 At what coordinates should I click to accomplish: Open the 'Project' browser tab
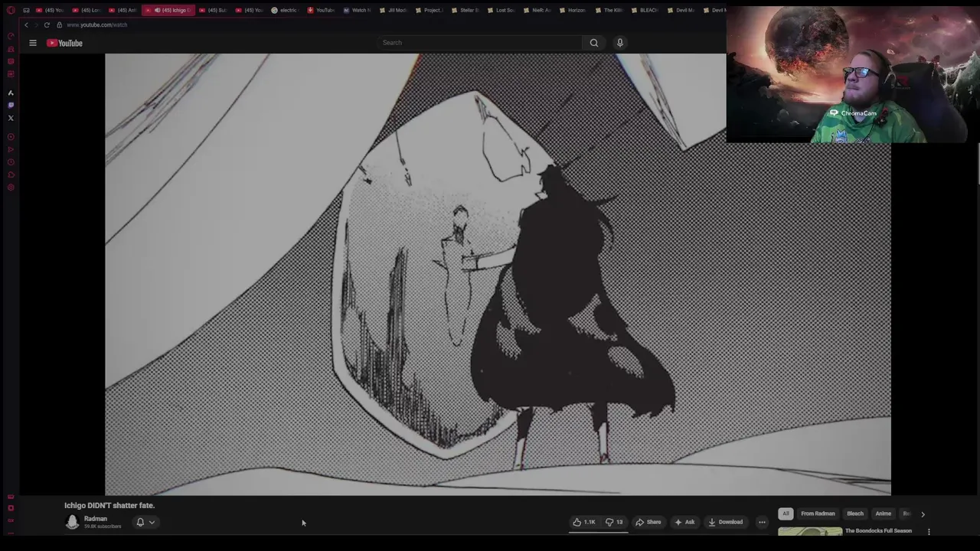click(430, 10)
